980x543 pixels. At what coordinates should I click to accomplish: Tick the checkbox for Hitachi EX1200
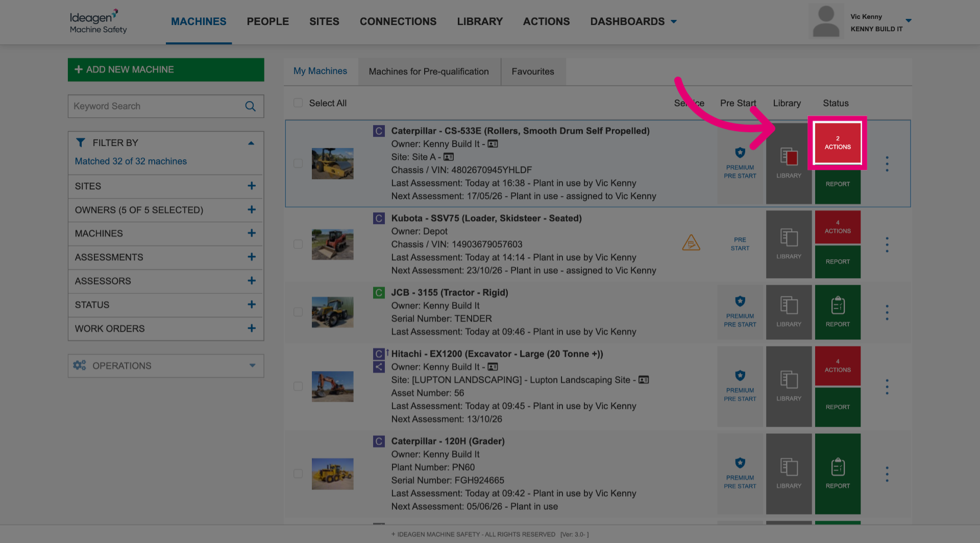click(x=298, y=386)
